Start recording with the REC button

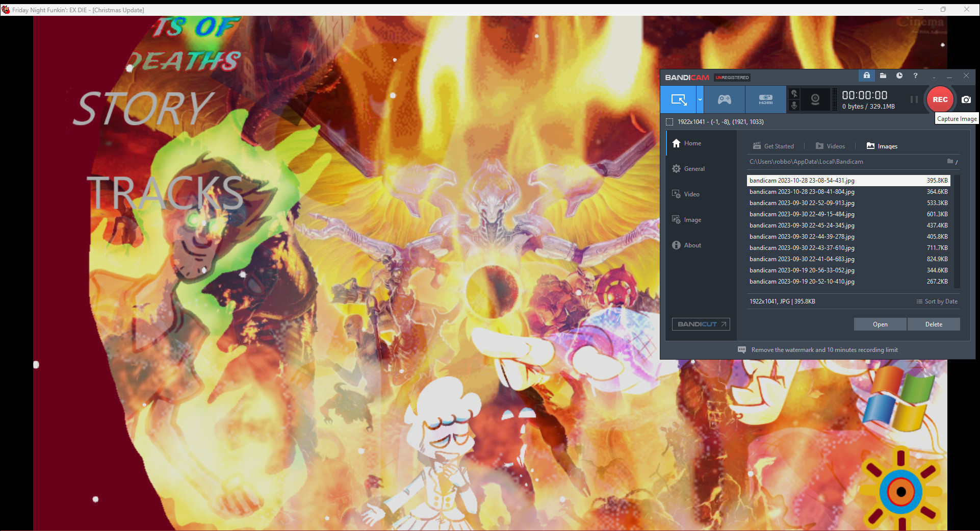click(x=940, y=99)
